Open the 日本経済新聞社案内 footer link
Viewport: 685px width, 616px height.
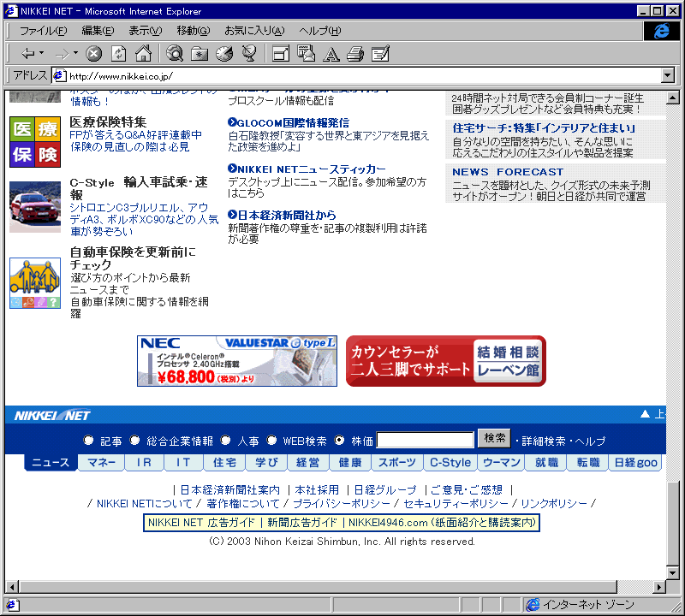tap(230, 490)
